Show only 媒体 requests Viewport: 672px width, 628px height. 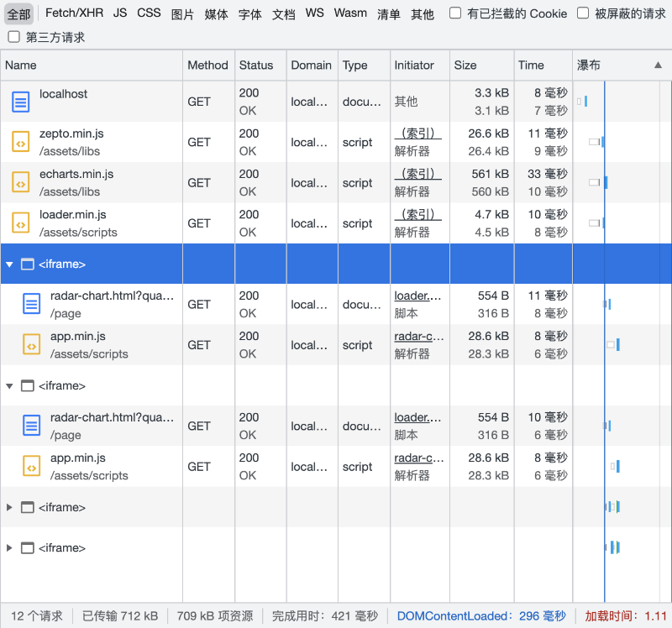[x=217, y=14]
